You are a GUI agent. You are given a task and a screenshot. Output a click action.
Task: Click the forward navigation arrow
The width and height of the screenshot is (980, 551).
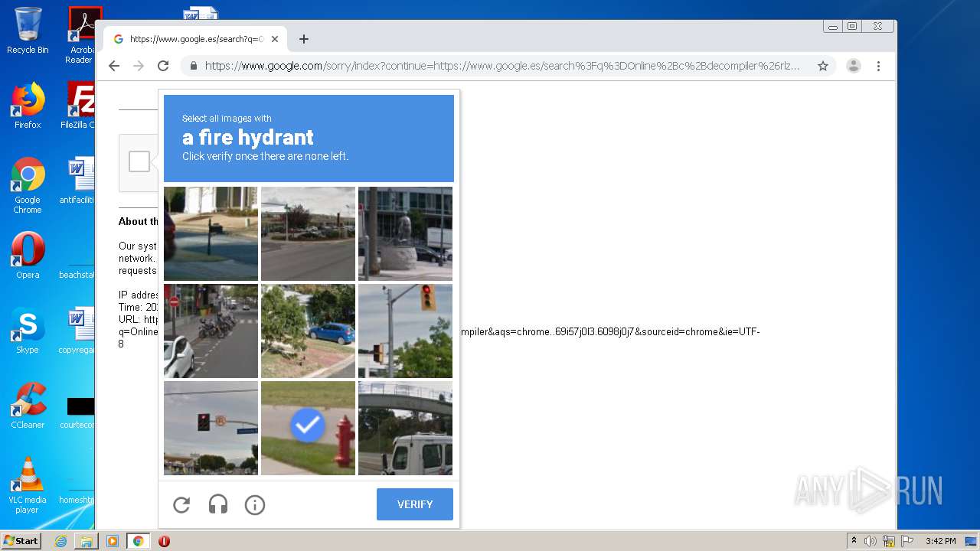tap(139, 66)
